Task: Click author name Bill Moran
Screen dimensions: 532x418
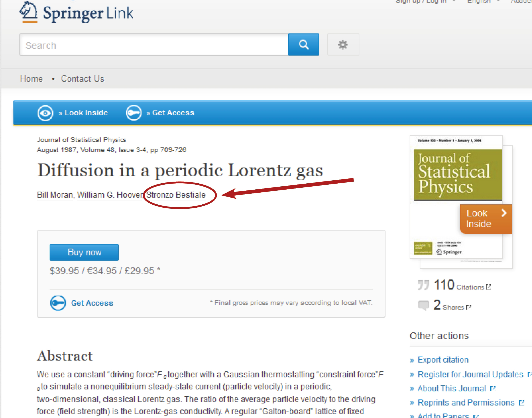Action: [55, 195]
